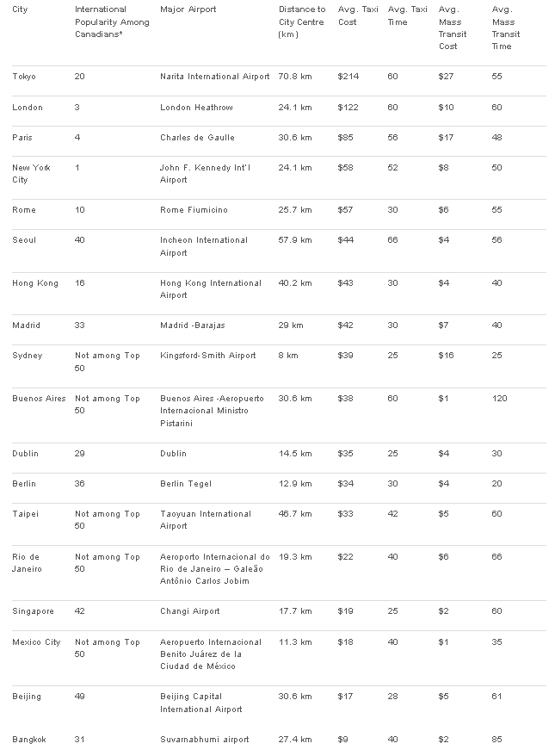Select the New York City cell
Image resolution: width=555 pixels, height=756 pixels.
[31, 174]
